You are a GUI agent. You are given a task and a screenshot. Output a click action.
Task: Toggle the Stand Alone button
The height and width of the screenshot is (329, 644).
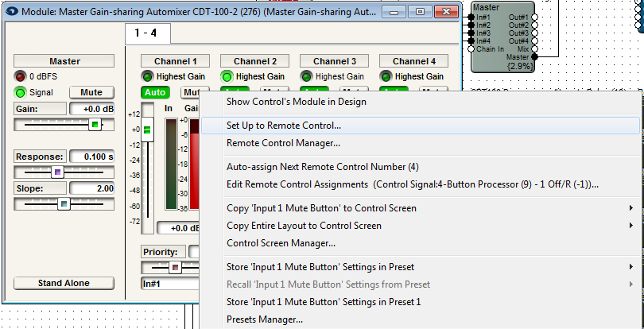pos(64,283)
